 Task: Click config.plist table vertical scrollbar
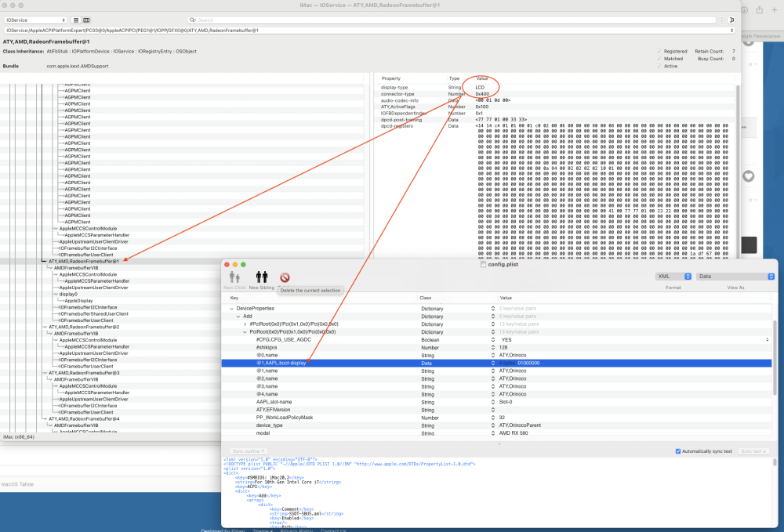775,357
